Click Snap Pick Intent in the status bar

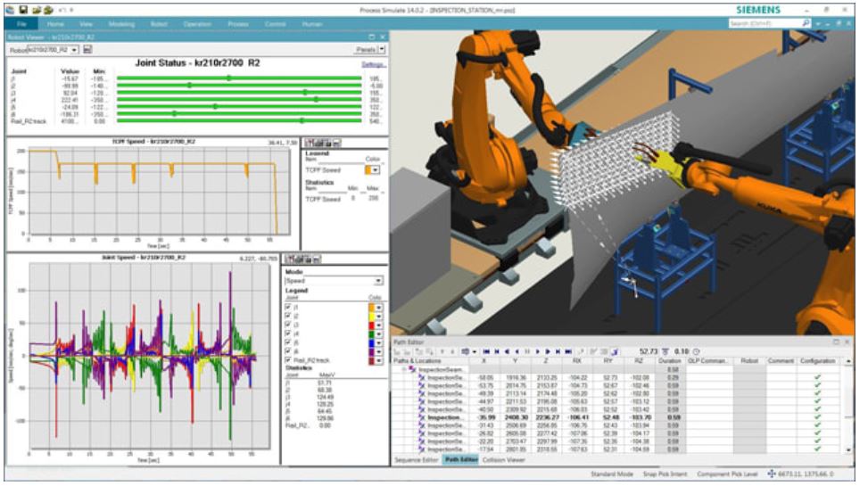pyautogui.click(x=665, y=474)
